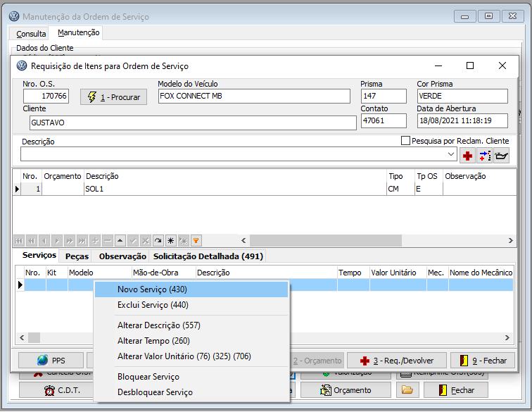The width and height of the screenshot is (532, 412).
Task: Click the Valor Unitário column header
Action: coord(398,273)
